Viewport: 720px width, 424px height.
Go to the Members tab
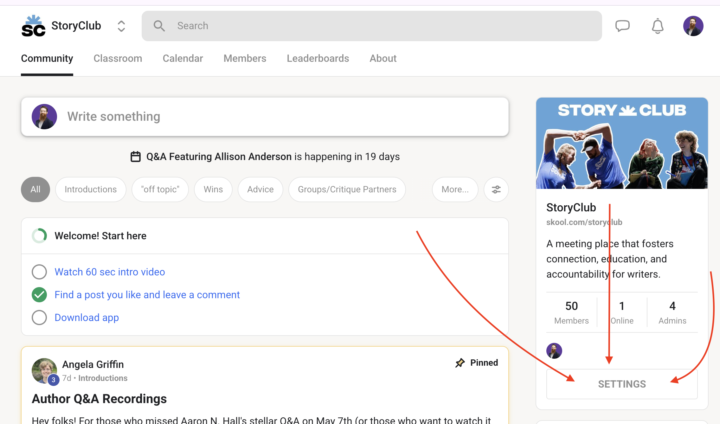[245, 58]
